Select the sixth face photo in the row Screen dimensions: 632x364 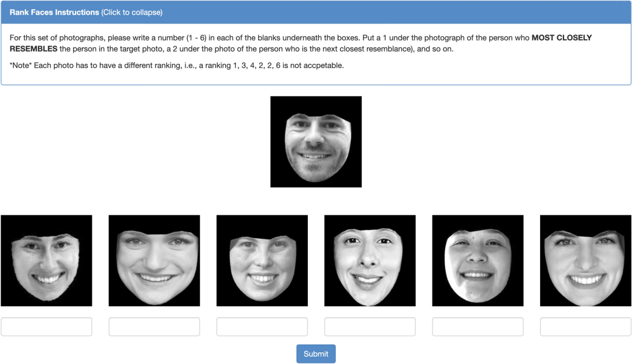[586, 260]
